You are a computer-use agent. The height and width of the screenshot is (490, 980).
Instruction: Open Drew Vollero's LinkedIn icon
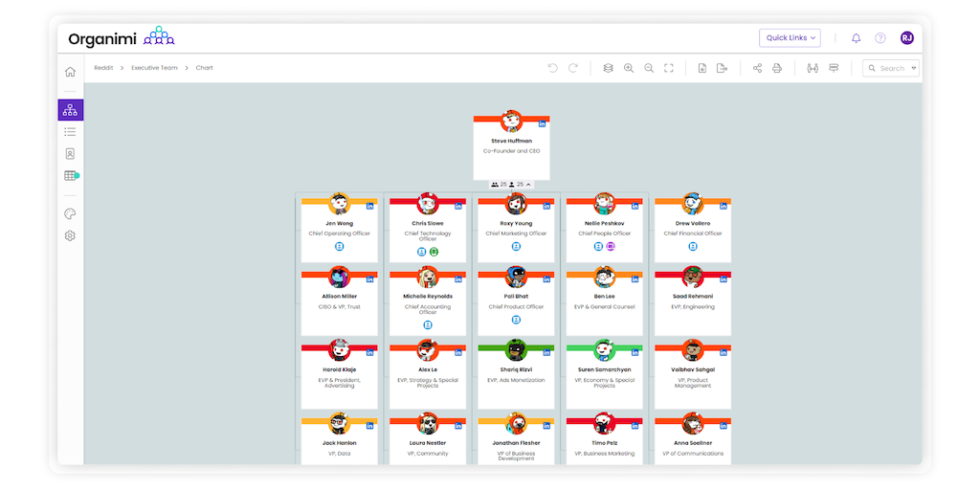(724, 207)
